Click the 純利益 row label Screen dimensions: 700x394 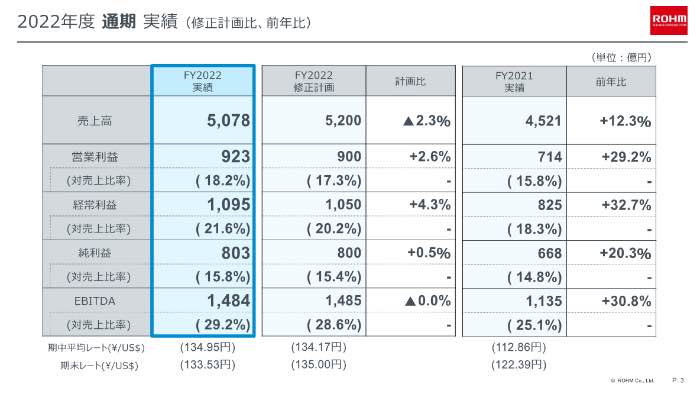pos(95,253)
